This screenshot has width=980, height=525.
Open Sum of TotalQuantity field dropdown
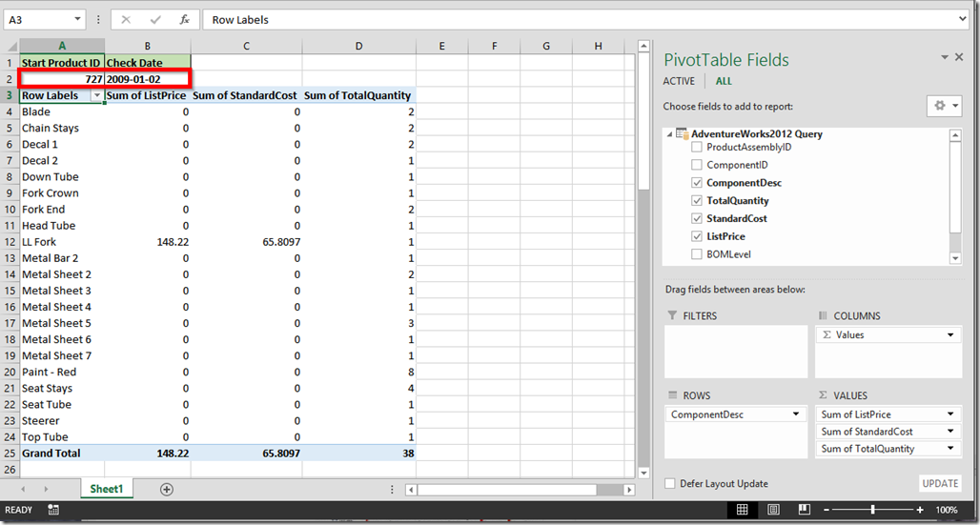(x=950, y=448)
